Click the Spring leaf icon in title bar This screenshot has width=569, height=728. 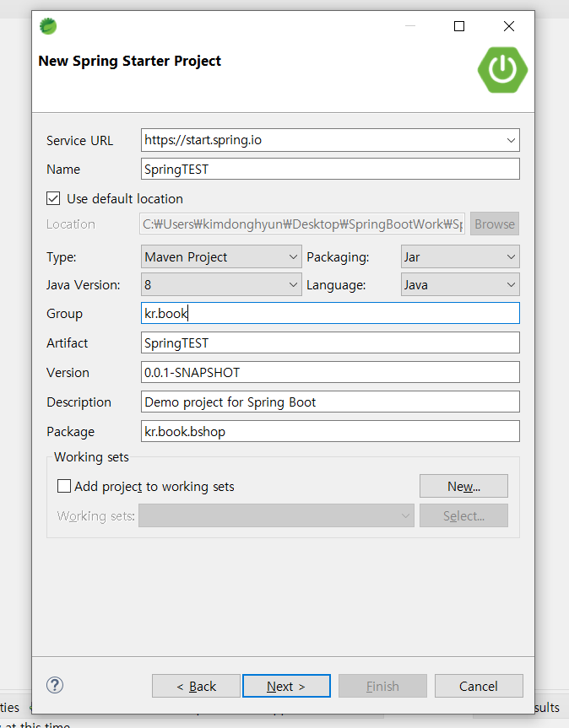tap(48, 26)
